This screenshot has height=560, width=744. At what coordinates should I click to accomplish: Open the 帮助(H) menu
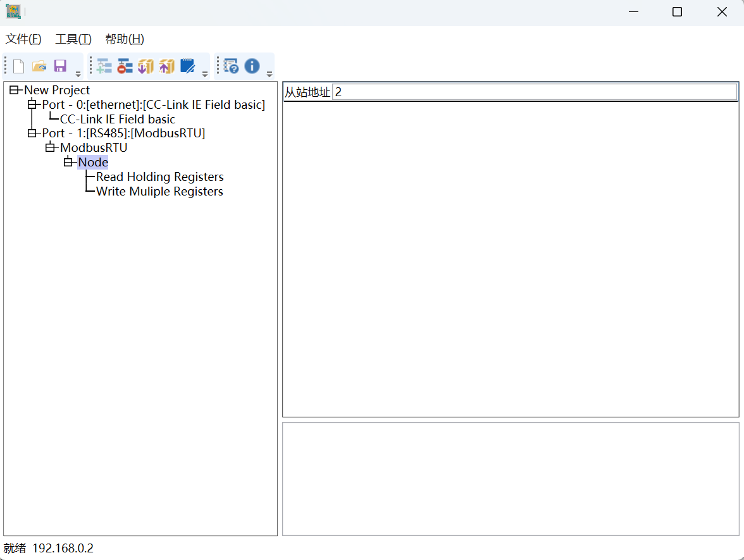click(125, 39)
